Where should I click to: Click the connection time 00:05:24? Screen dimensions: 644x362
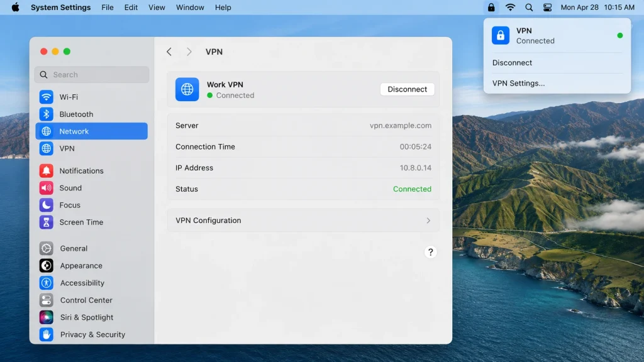pos(416,146)
